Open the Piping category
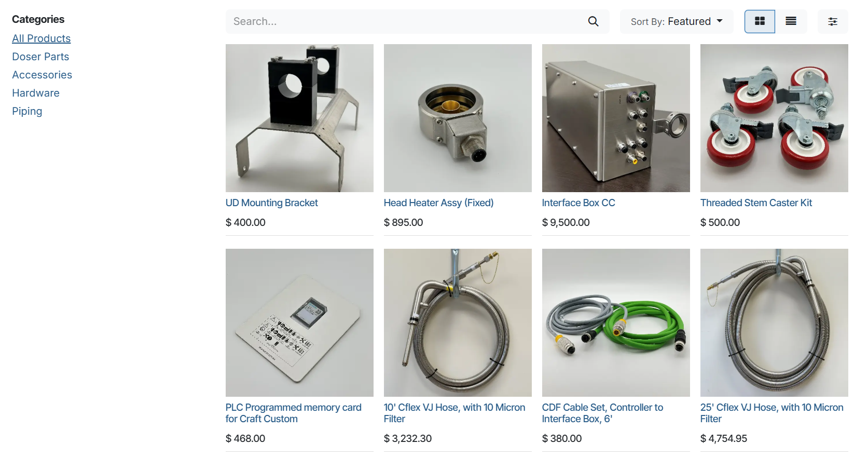Viewport: 868px width, 457px height. click(x=27, y=111)
